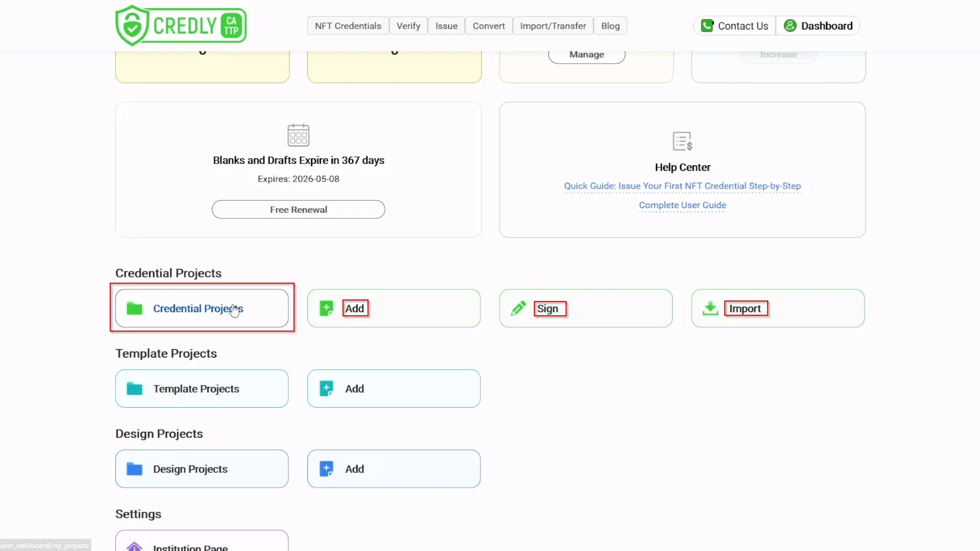This screenshot has height=551, width=980.
Task: Click Add under Design Projects
Action: click(x=394, y=468)
